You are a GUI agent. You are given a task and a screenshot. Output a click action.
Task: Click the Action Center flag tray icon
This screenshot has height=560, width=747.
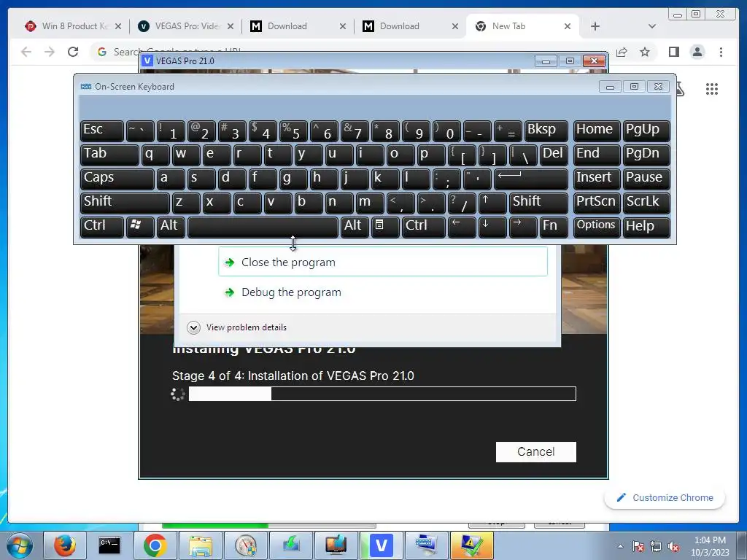[x=638, y=547]
